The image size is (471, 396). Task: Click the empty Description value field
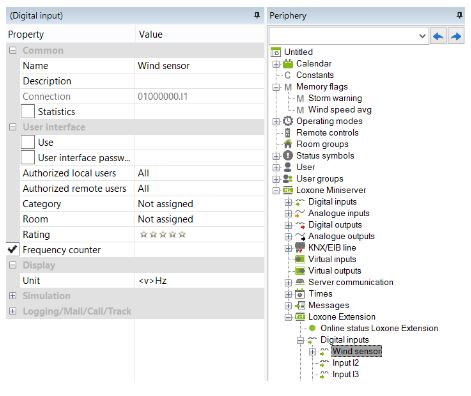(x=199, y=81)
